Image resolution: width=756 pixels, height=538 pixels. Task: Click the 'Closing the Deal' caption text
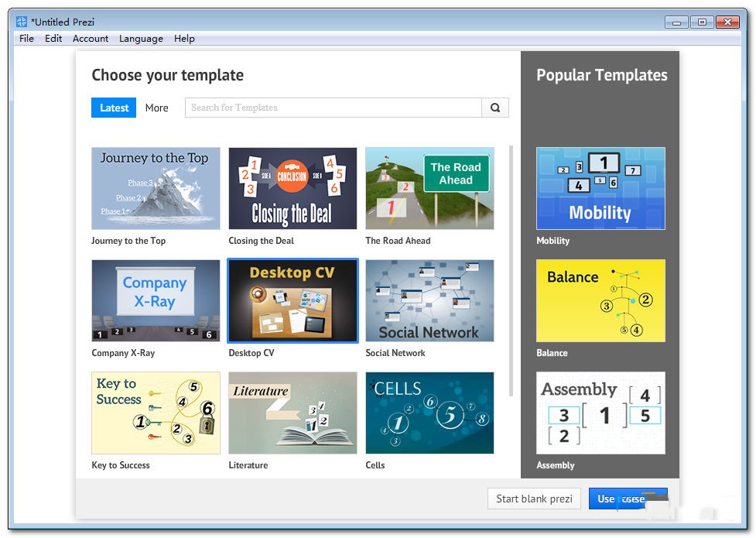point(261,240)
